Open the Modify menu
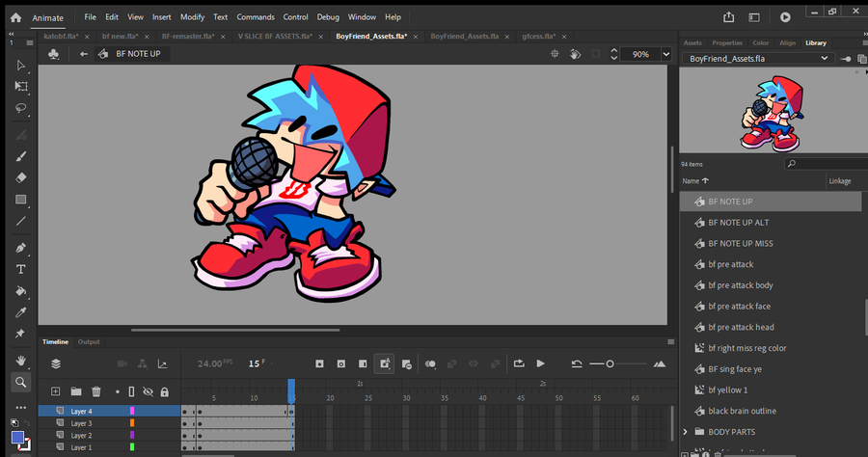This screenshot has height=457, width=868. (x=192, y=17)
